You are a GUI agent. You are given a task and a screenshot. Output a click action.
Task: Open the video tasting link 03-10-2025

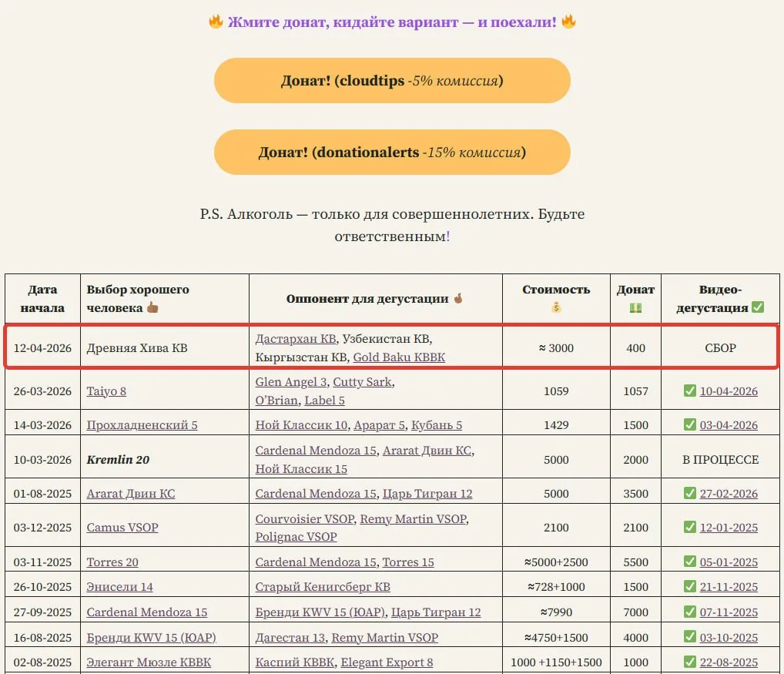click(x=729, y=638)
